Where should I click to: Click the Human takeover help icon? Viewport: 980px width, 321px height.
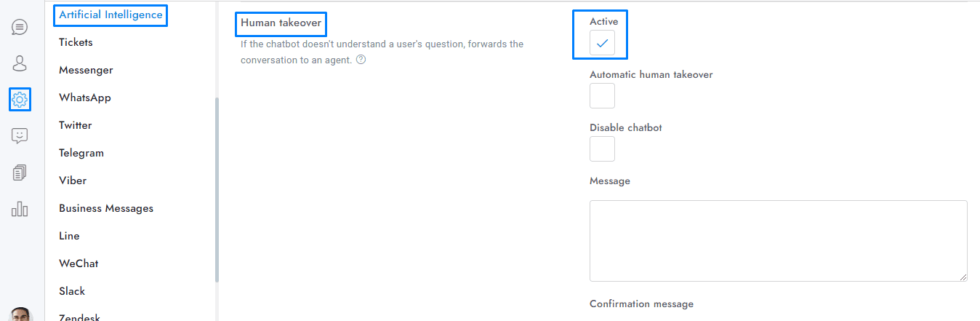pyautogui.click(x=361, y=60)
